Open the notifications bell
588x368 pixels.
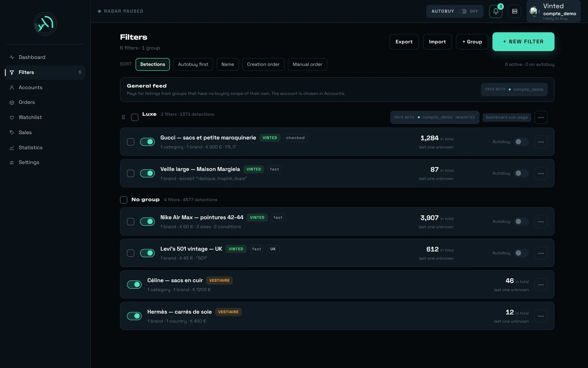pos(495,11)
